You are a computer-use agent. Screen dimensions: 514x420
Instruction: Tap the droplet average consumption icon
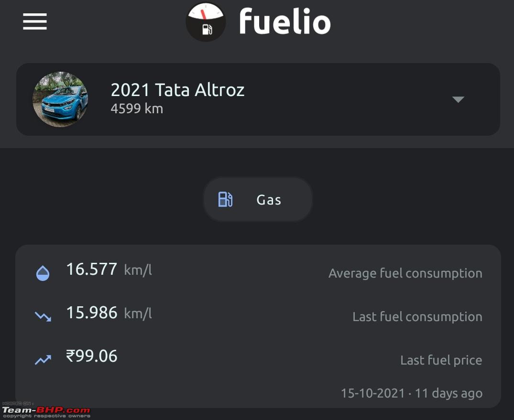click(43, 273)
